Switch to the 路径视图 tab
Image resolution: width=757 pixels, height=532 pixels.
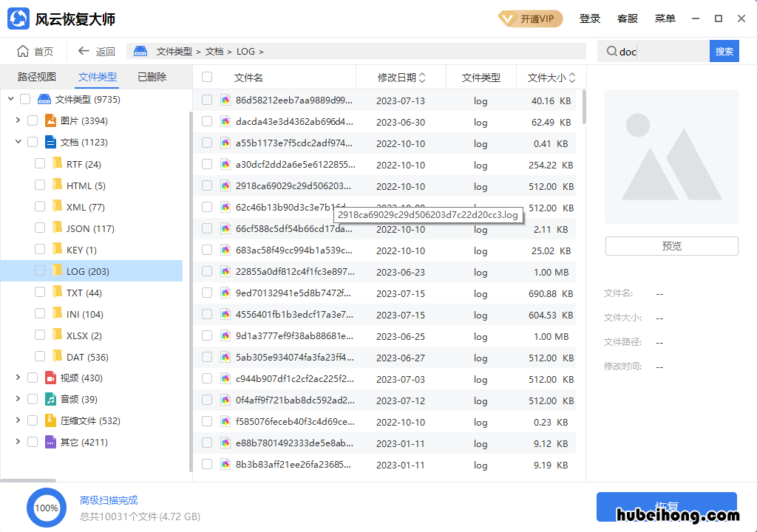[x=37, y=77]
